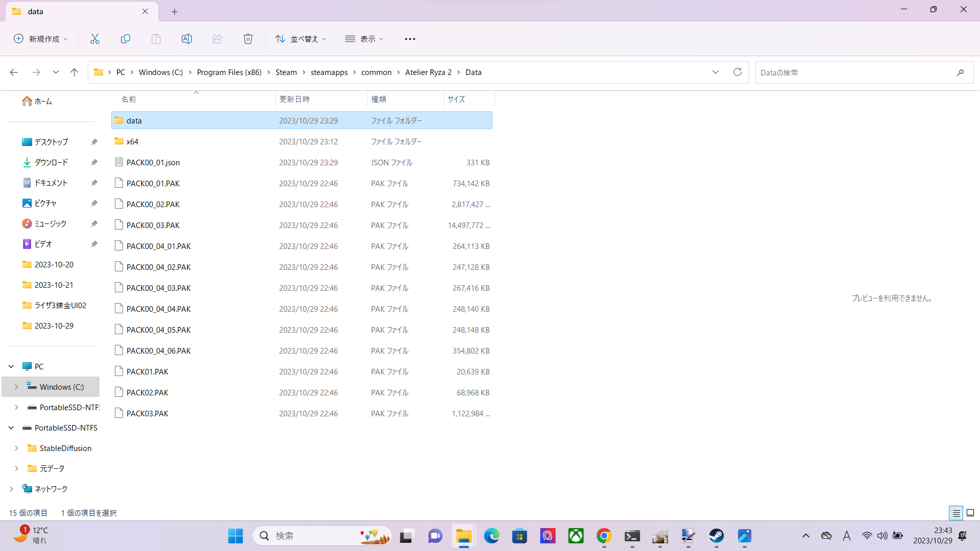Switch to details view layout icon
The width and height of the screenshot is (980, 551).
956,513
